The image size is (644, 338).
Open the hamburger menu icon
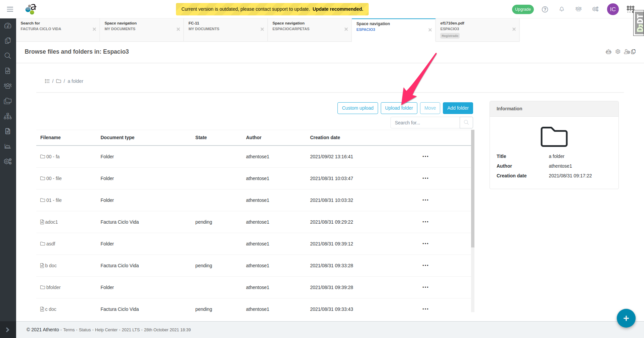pyautogui.click(x=10, y=9)
